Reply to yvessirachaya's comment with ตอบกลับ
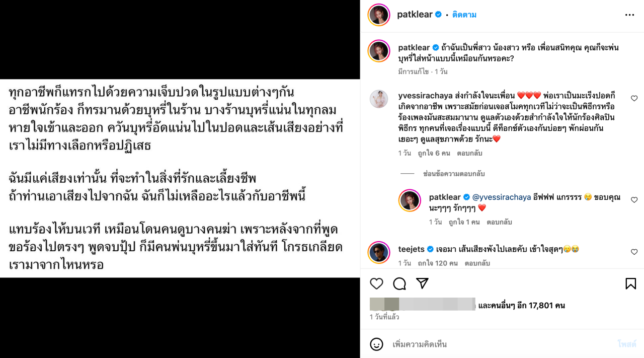The height and width of the screenshot is (358, 644). (x=469, y=153)
